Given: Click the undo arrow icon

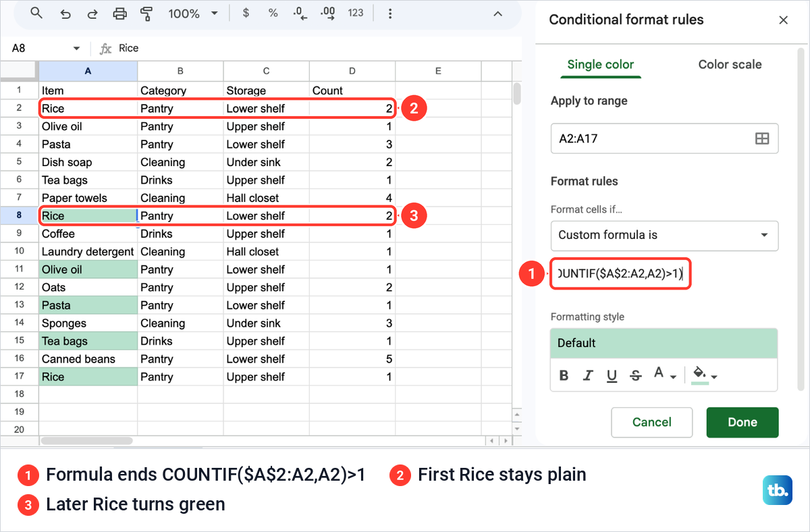Looking at the screenshot, I should 65,14.
